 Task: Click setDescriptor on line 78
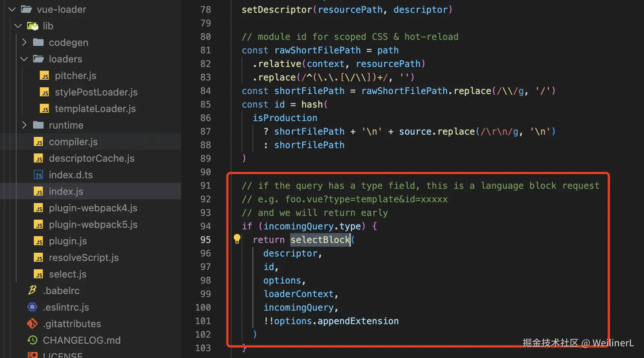click(277, 9)
